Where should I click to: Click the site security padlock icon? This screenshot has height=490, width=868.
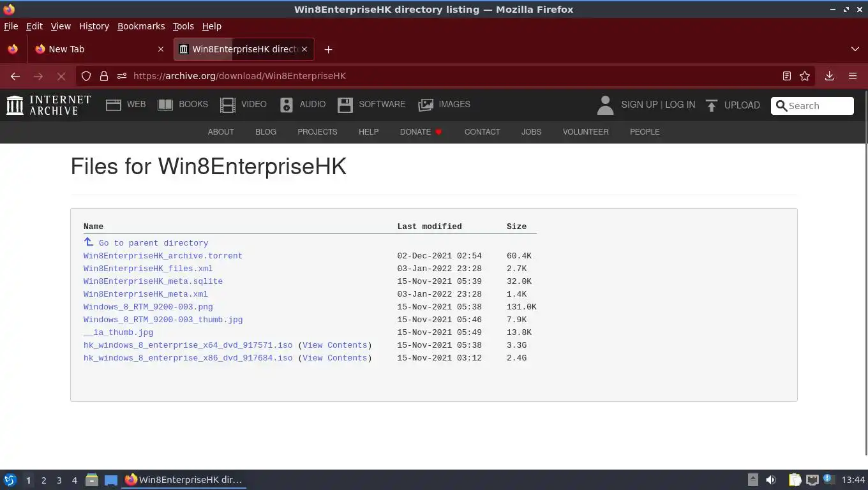(104, 76)
